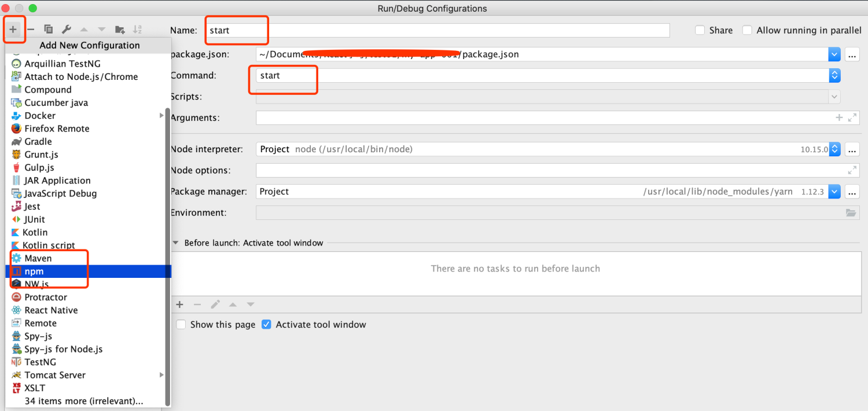This screenshot has width=868, height=411.
Task: Uncheck Activate tool window
Action: [x=266, y=325]
